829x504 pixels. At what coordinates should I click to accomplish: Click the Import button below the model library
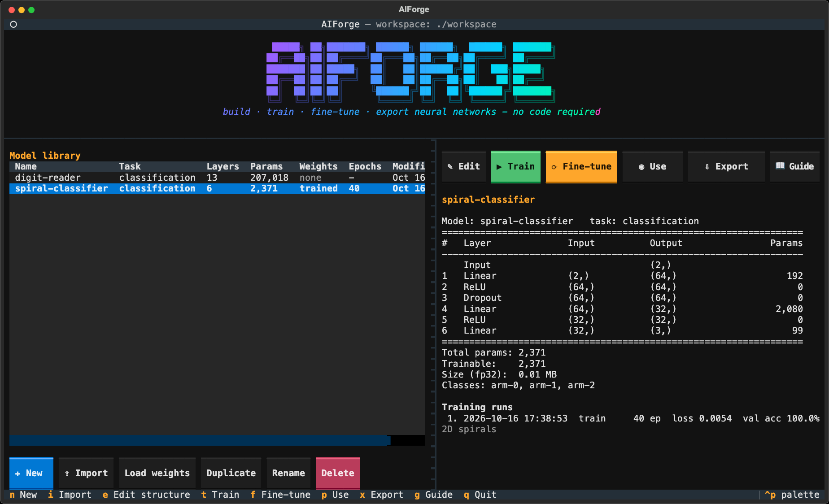pyautogui.click(x=86, y=473)
